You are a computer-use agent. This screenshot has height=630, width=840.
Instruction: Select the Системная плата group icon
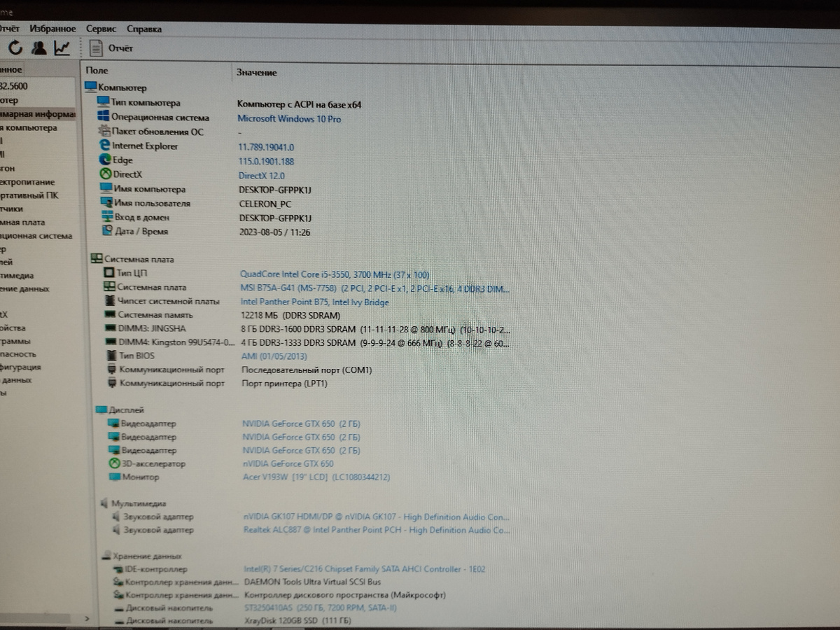(x=97, y=259)
